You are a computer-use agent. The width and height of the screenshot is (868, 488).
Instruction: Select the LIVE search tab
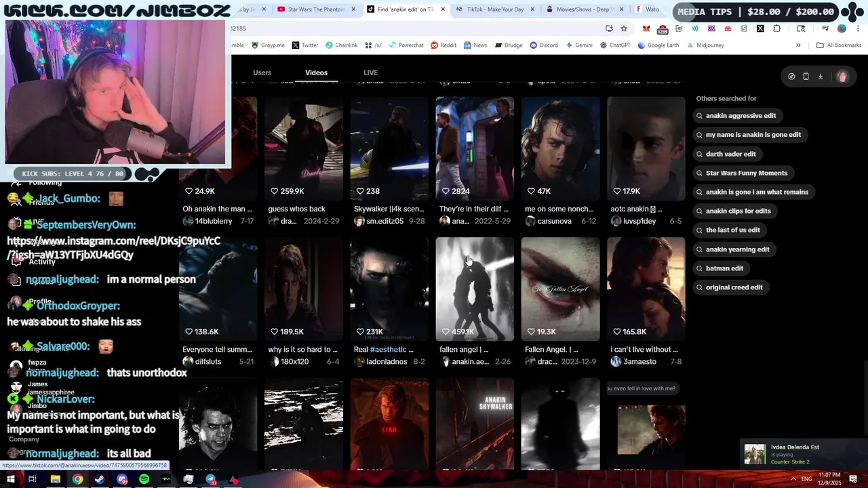pos(370,73)
